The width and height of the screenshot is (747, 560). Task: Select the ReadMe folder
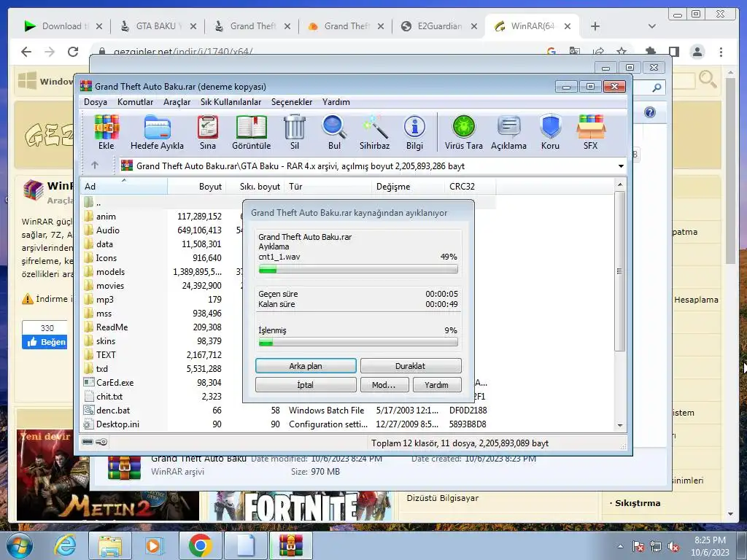[x=112, y=327]
